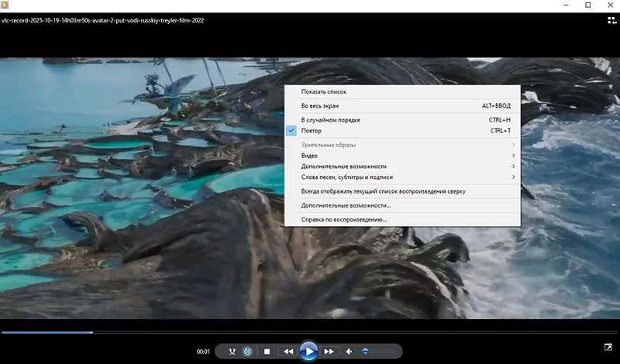Click the elapsed time 00:01 display
Screen dimensions: 620x364
(203, 352)
